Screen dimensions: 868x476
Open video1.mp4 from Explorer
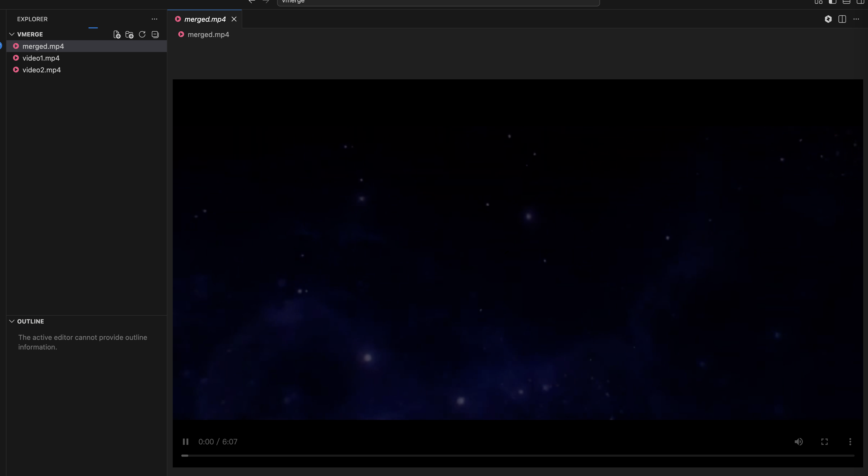tap(87, 58)
